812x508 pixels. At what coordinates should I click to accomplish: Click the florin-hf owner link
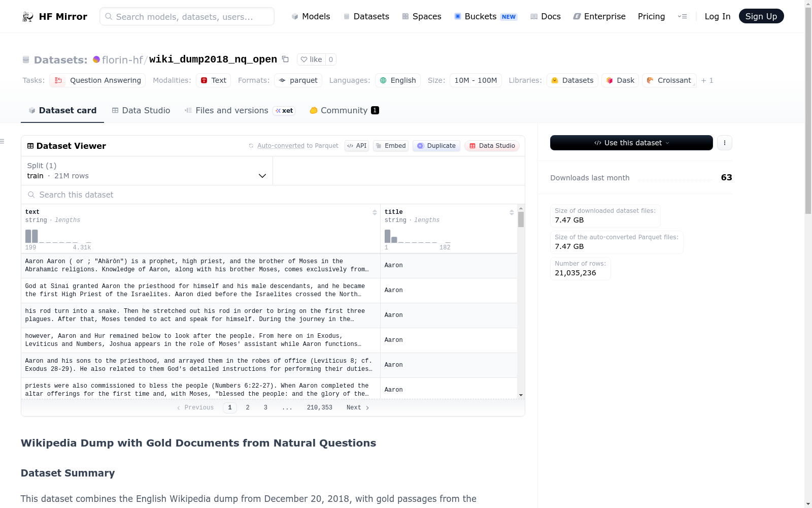click(x=122, y=60)
